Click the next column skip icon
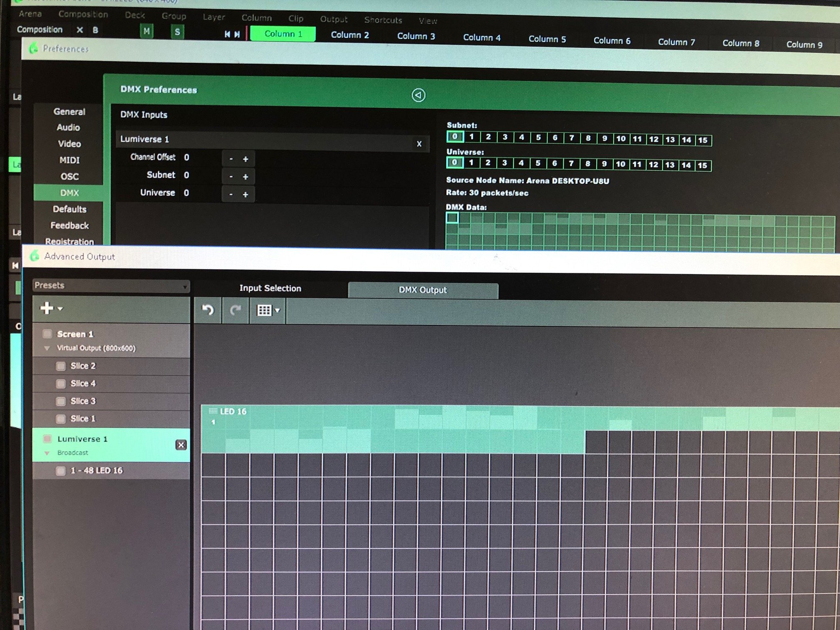This screenshot has width=840, height=630. click(x=237, y=34)
